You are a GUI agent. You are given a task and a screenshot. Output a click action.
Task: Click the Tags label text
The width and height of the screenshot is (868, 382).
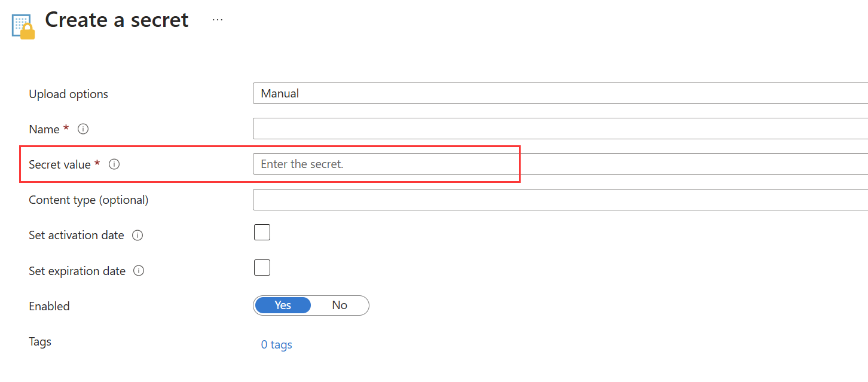40,342
